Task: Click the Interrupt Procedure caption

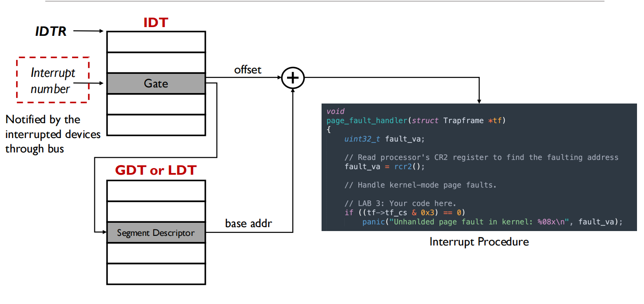Action: point(479,242)
